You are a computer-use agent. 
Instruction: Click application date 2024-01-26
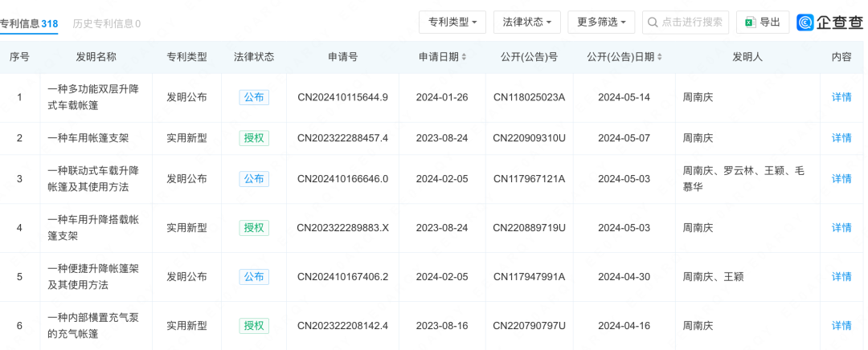[x=442, y=97]
